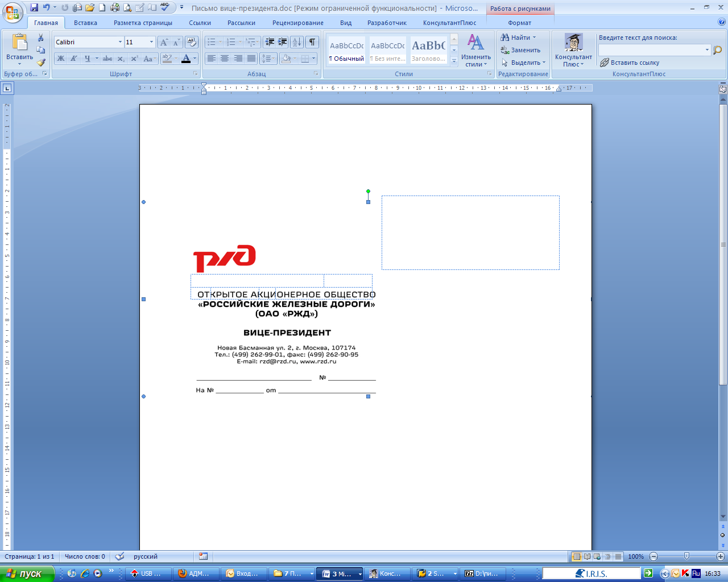728x582 pixels.
Task: Expand the bullets list dropdown arrow
Action: (220, 42)
